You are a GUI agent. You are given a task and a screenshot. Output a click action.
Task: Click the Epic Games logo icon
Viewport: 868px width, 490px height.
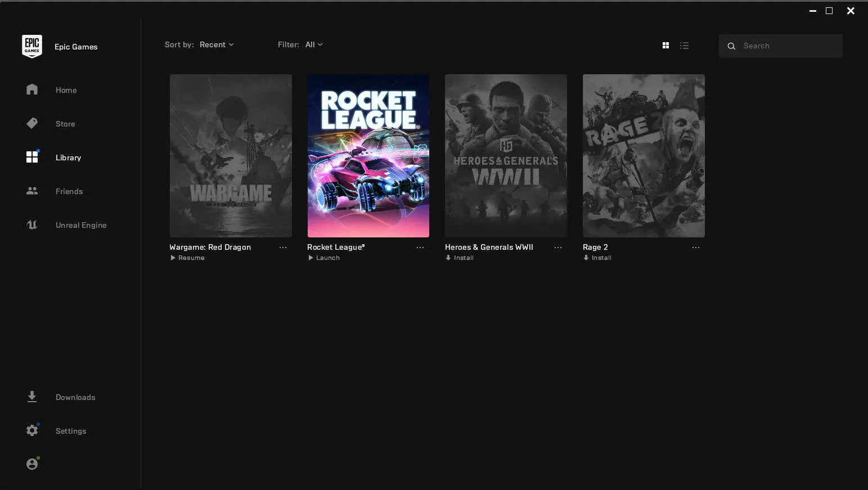tap(32, 46)
